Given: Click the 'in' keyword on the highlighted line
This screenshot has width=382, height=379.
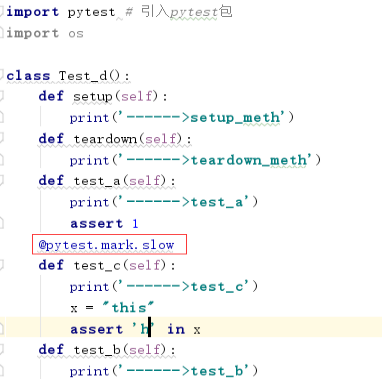Looking at the screenshot, I should (x=176, y=329).
